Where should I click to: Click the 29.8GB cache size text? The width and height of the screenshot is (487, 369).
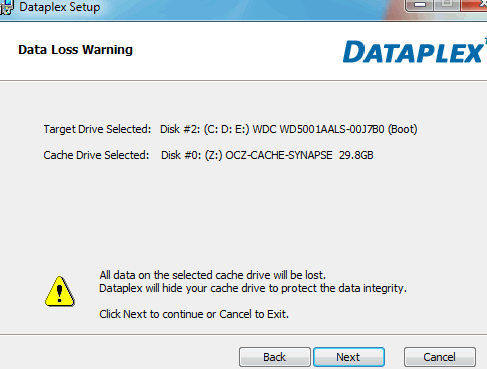(356, 155)
